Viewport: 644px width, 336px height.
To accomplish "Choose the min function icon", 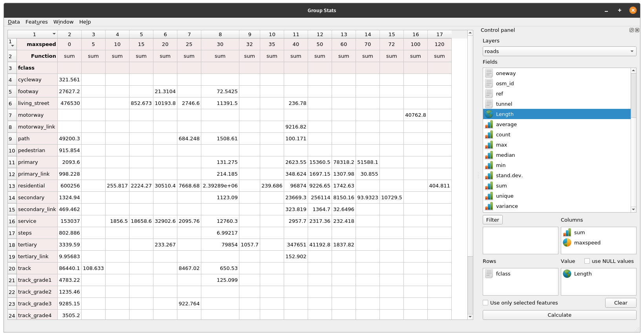I will pos(489,165).
